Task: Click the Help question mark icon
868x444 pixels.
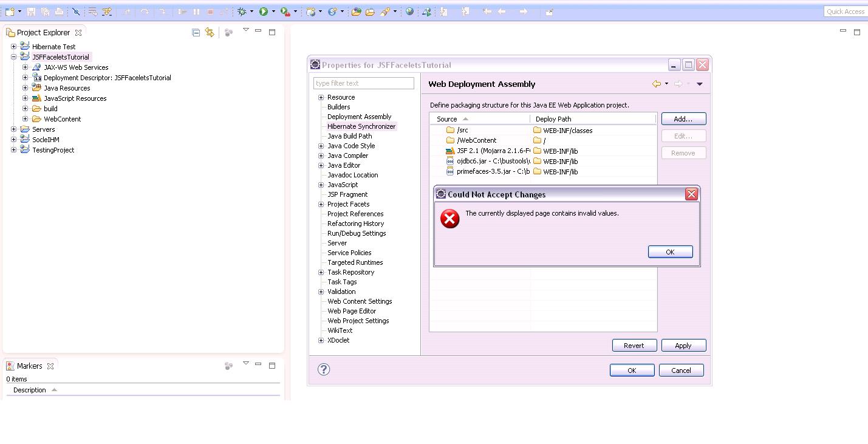Action: click(x=324, y=369)
